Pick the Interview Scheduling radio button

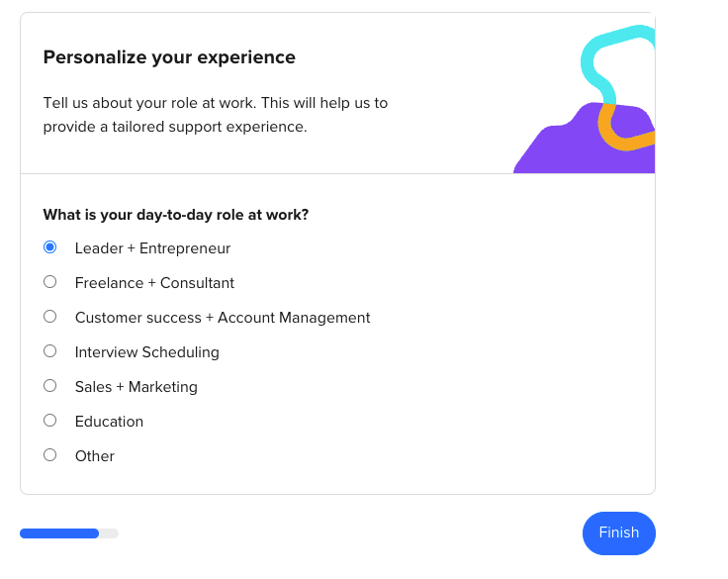tap(49, 350)
